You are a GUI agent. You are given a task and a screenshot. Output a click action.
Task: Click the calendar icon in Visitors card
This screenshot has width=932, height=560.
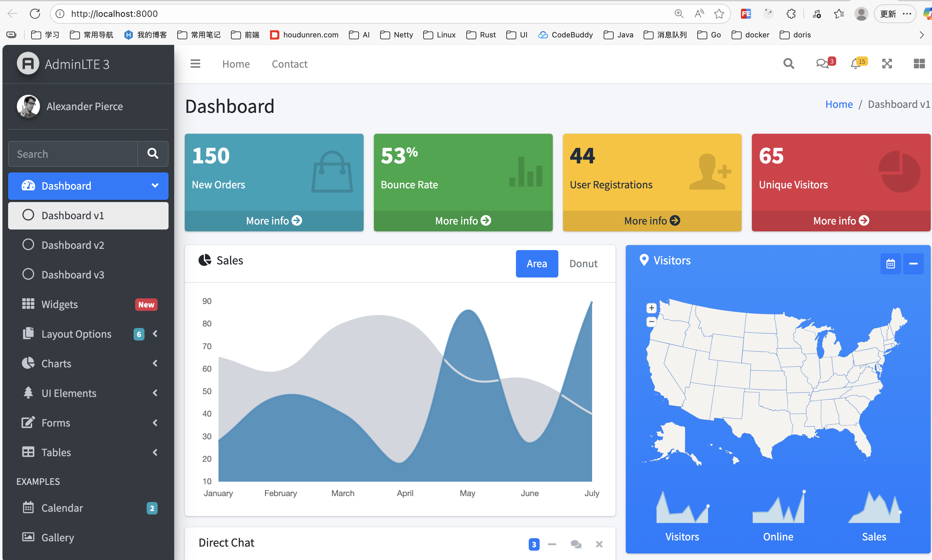[x=890, y=263]
